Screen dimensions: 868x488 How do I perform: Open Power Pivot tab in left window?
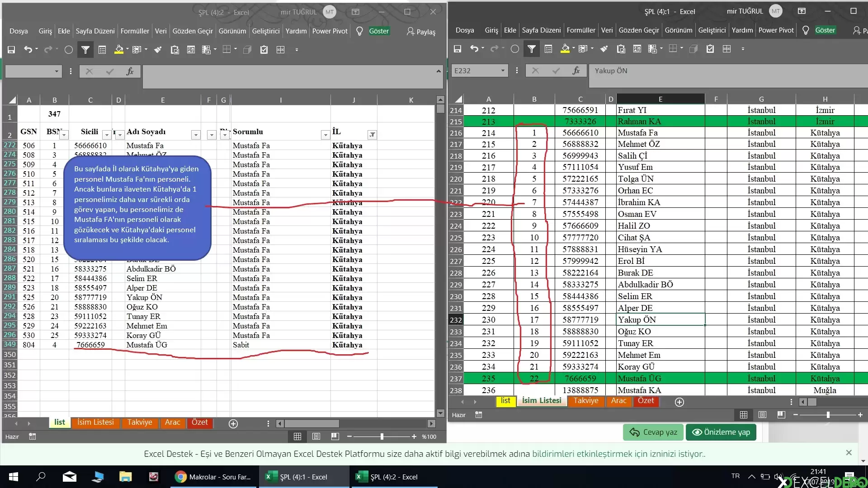330,31
